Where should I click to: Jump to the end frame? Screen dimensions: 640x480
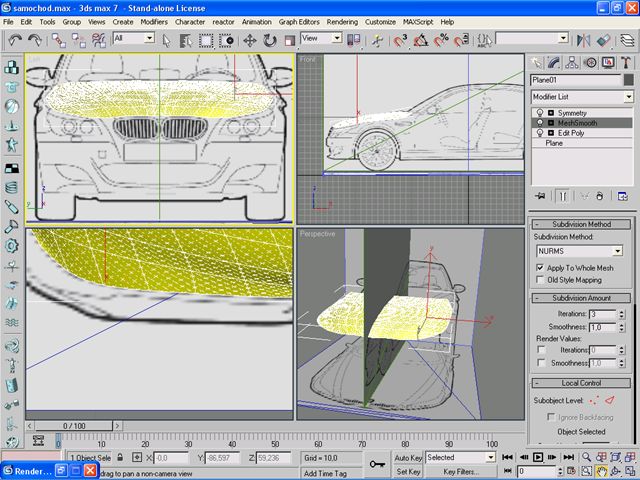pos(568,457)
